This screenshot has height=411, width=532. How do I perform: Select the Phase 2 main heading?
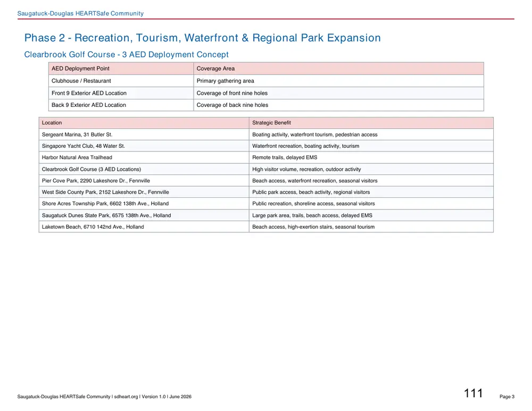pyautogui.click(x=202, y=38)
